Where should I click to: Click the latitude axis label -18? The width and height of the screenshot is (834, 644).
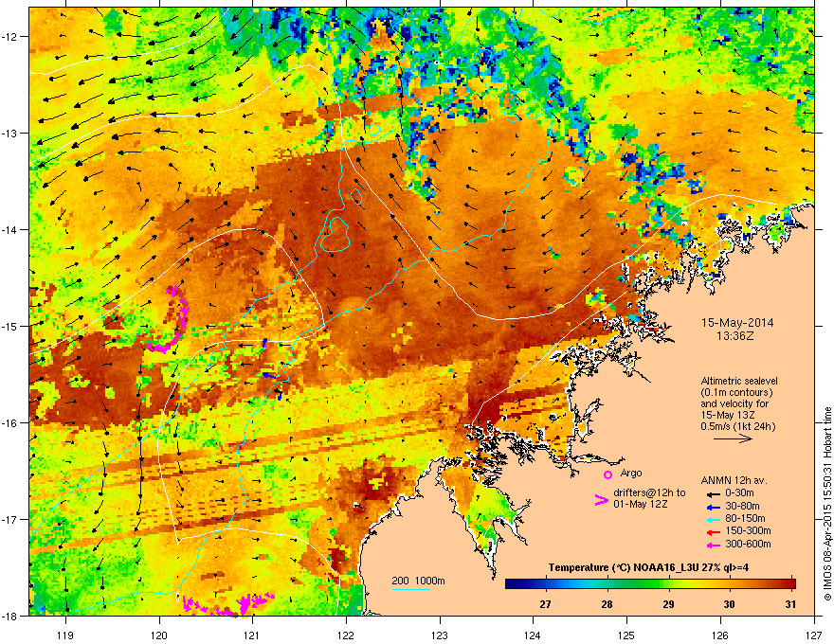(x=10, y=616)
